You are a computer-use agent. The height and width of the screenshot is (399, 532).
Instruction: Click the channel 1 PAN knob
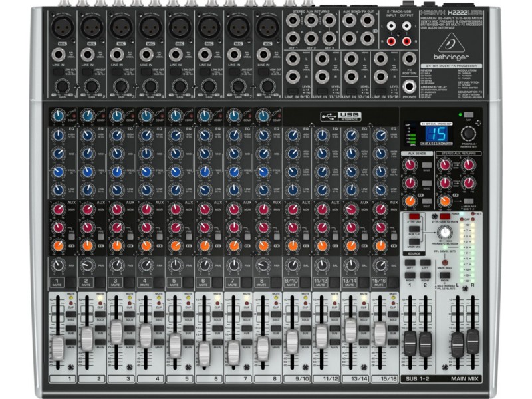tap(58, 265)
